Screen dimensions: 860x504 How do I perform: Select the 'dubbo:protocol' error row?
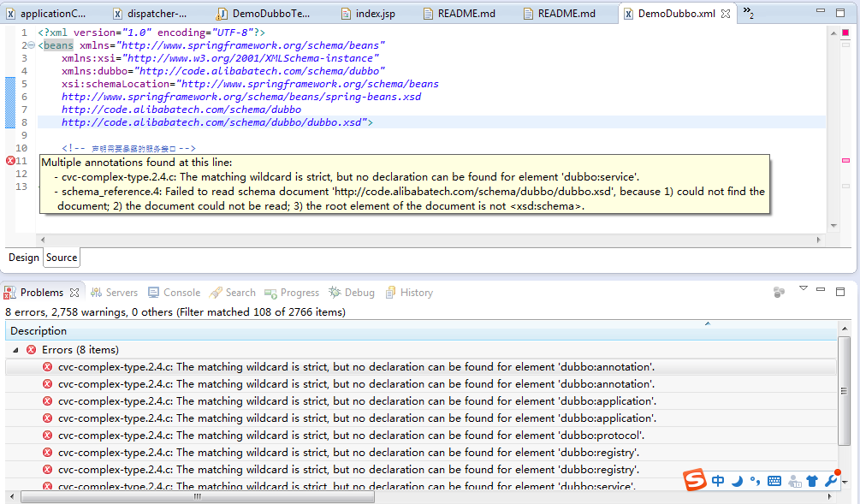click(x=421, y=436)
